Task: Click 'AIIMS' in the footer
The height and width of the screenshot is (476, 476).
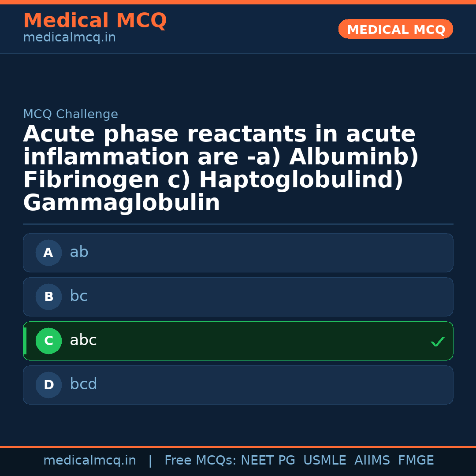Action: 372,461
